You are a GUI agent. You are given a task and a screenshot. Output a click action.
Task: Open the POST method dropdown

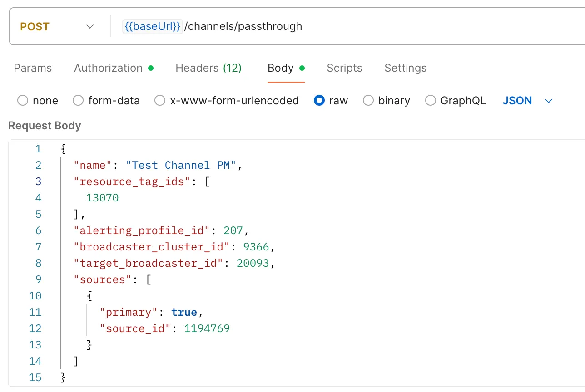[x=57, y=26]
